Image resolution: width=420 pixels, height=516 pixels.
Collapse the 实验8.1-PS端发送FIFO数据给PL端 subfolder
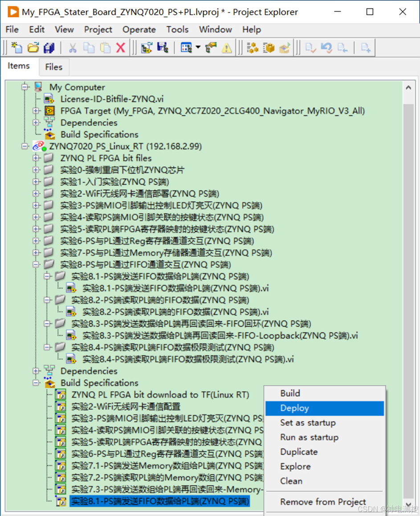[x=47, y=276]
